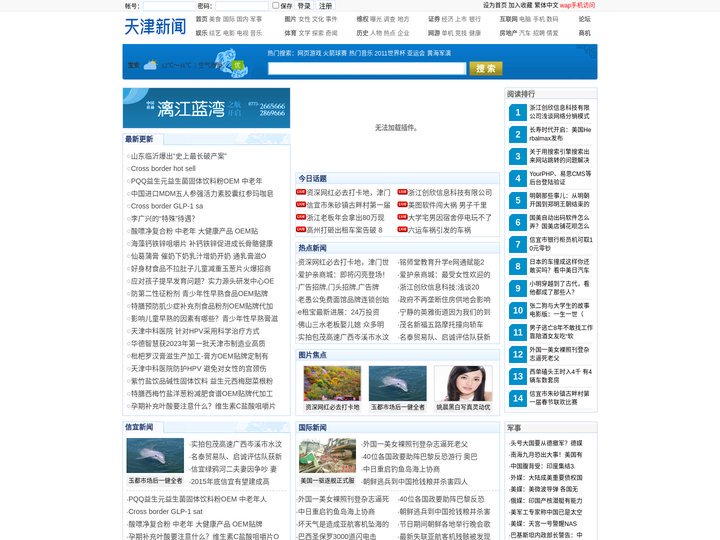The height and width of the screenshot is (540, 720).
Task: Open the "Cross border GLP-1 sat" headline in 信宜新闻
Action: click(165, 512)
